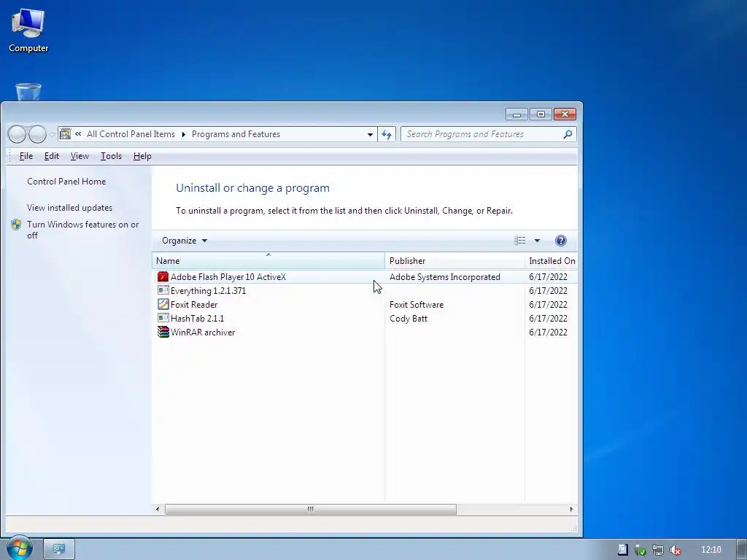Image resolution: width=747 pixels, height=560 pixels.
Task: Click the search magnifier icon
Action: pyautogui.click(x=568, y=134)
